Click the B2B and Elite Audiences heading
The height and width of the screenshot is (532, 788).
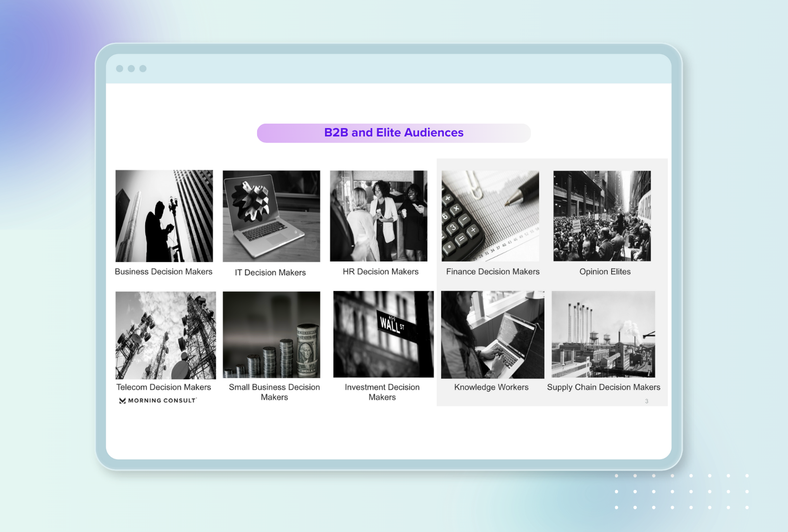click(394, 133)
